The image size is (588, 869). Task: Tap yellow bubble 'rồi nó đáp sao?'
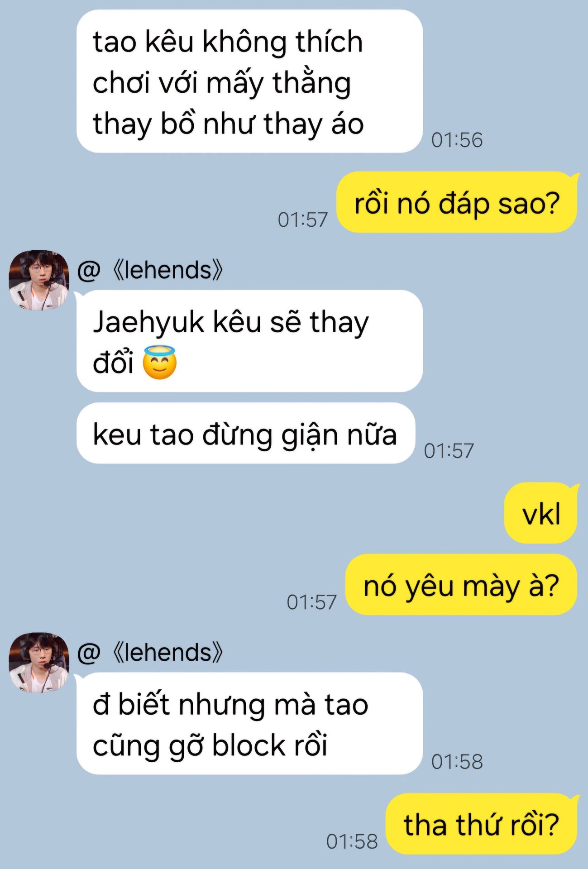point(457,202)
